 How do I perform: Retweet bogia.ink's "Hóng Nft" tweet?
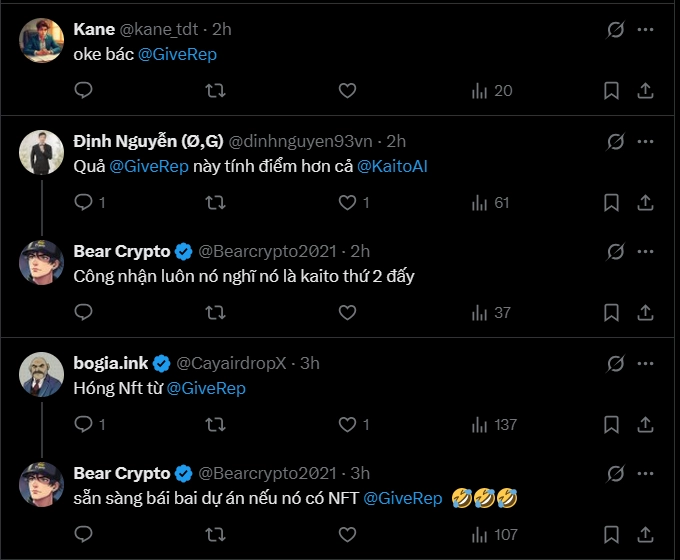click(x=214, y=424)
